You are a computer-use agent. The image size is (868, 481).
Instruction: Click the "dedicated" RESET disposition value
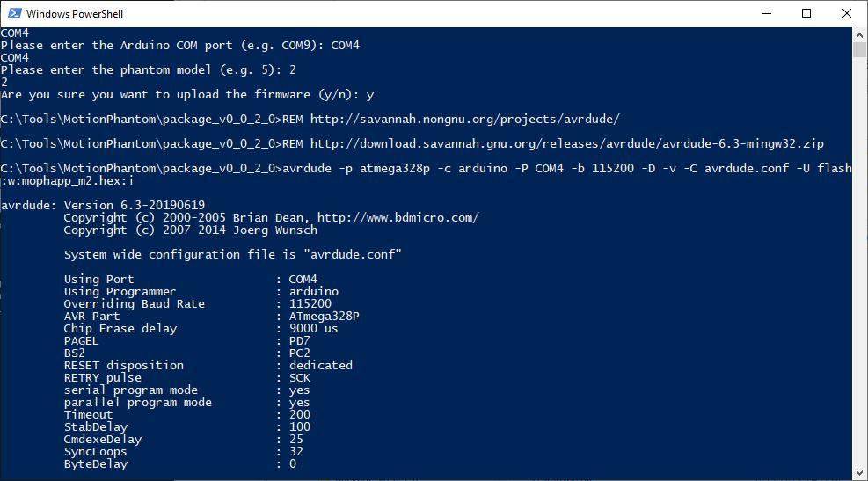pos(321,365)
